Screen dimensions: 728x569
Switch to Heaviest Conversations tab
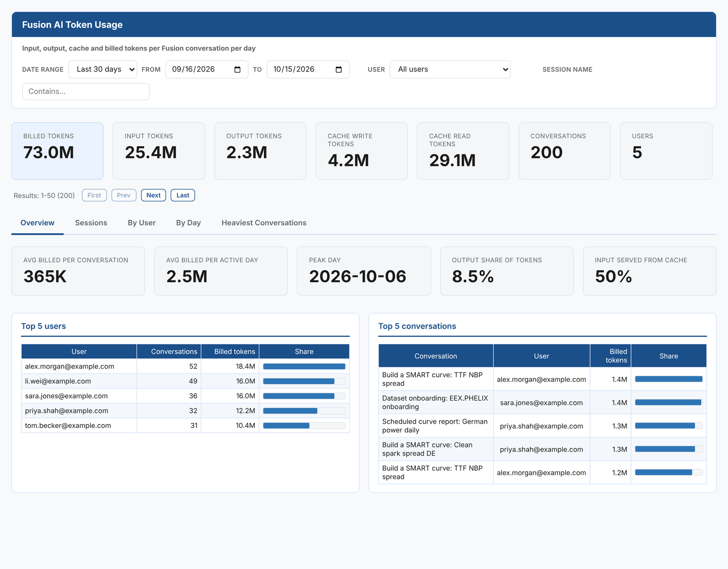[x=264, y=223]
